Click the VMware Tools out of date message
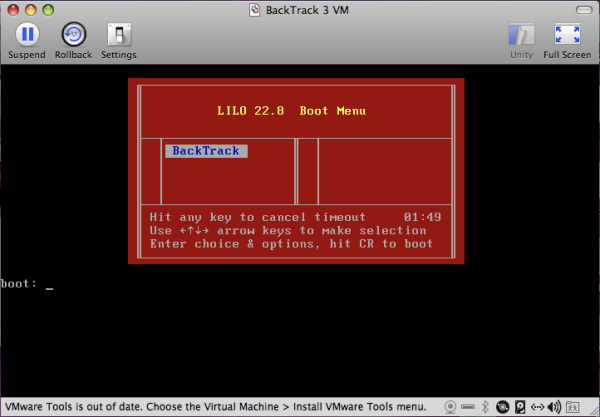The height and width of the screenshot is (417, 600). coord(215,406)
